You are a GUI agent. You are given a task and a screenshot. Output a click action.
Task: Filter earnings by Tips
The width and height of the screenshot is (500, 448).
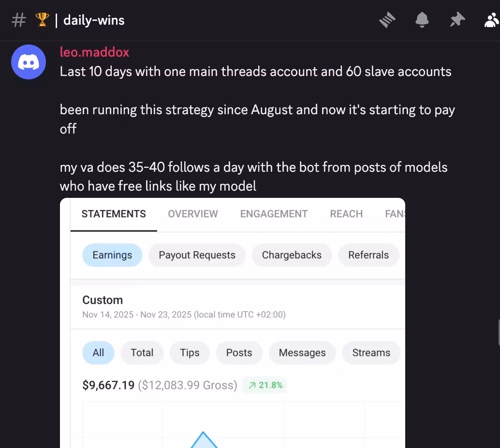[190, 353]
